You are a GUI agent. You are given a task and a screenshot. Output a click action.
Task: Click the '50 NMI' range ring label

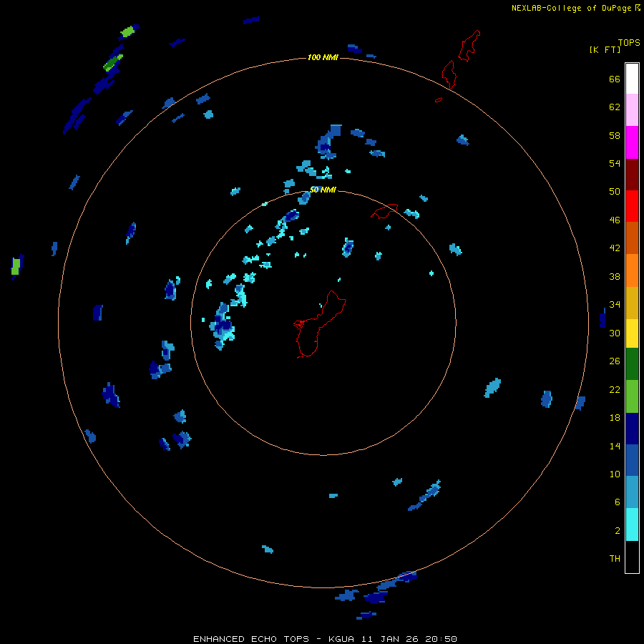click(x=323, y=190)
